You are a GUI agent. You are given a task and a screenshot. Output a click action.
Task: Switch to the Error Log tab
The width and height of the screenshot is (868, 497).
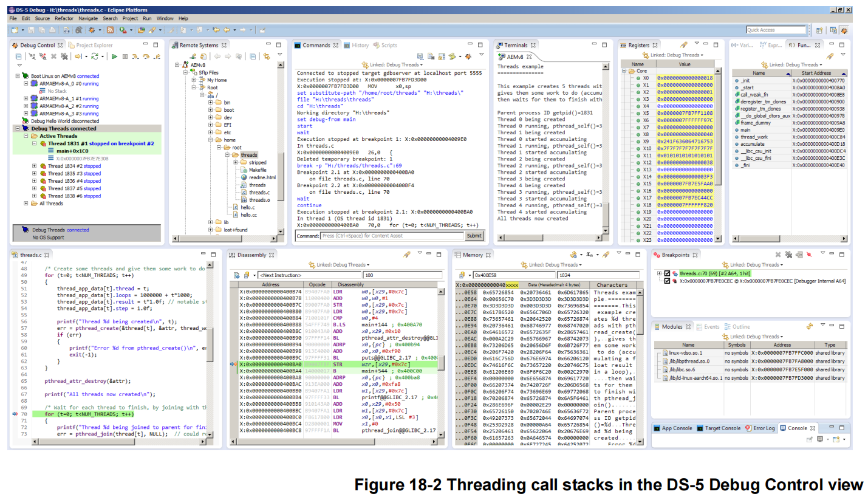pyautogui.click(x=760, y=428)
